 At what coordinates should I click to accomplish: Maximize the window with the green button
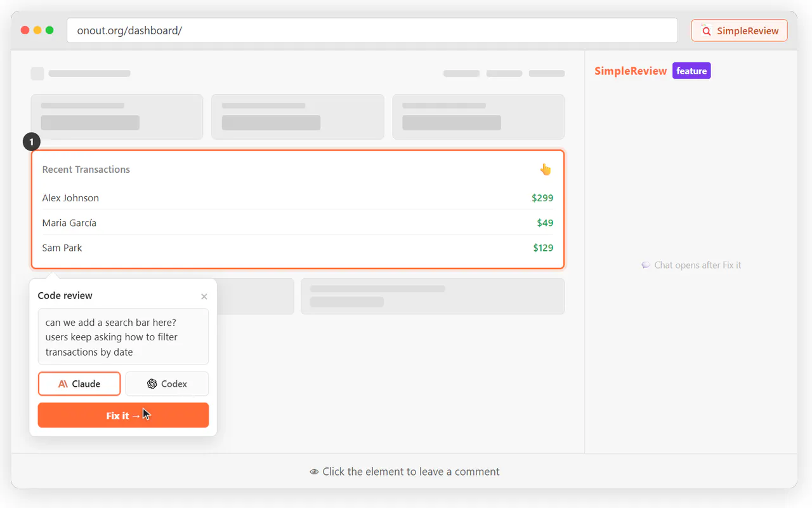[x=49, y=30]
